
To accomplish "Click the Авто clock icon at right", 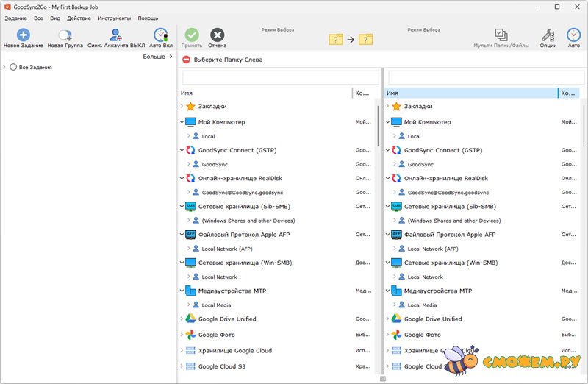I will click(573, 35).
